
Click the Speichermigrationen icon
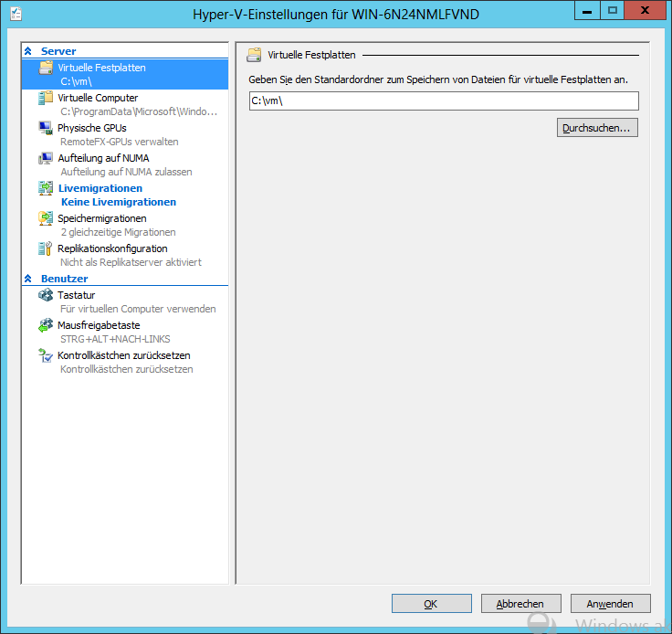coord(46,219)
